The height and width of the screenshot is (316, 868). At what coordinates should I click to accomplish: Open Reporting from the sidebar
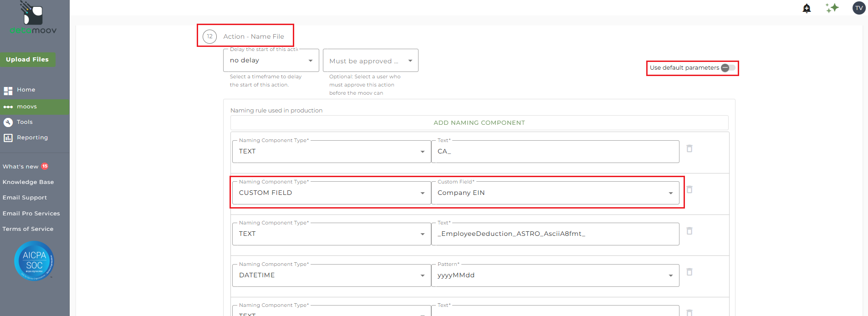[32, 138]
